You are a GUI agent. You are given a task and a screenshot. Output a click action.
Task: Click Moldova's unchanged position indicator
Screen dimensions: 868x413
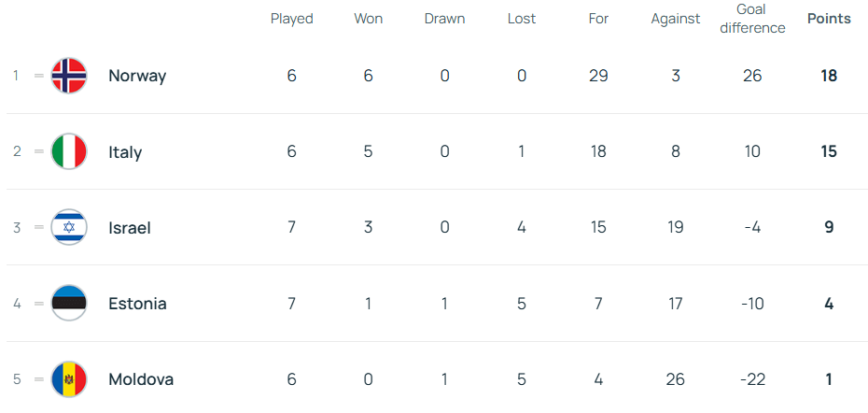click(39, 379)
